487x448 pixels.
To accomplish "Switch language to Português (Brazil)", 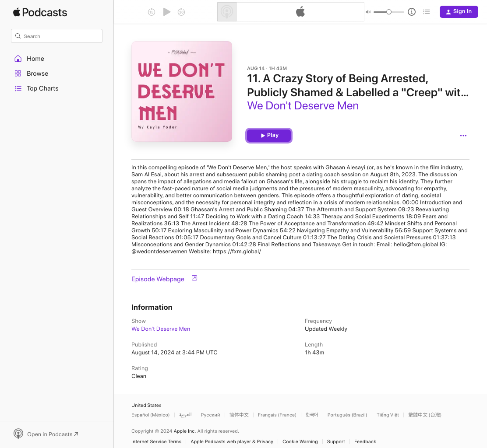I will tap(347, 415).
